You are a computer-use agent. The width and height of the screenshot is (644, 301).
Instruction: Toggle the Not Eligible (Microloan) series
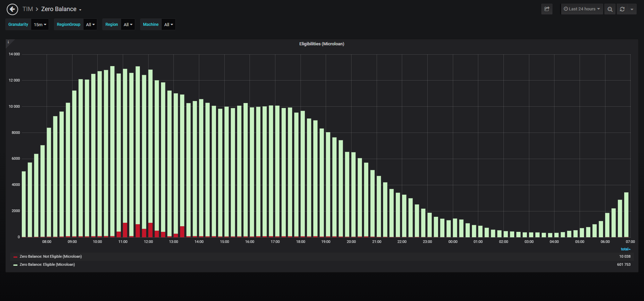click(x=51, y=256)
